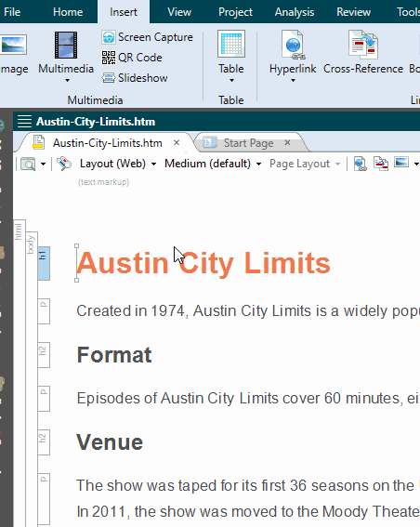Click the Multimedia filmstrip icon

tap(66, 45)
